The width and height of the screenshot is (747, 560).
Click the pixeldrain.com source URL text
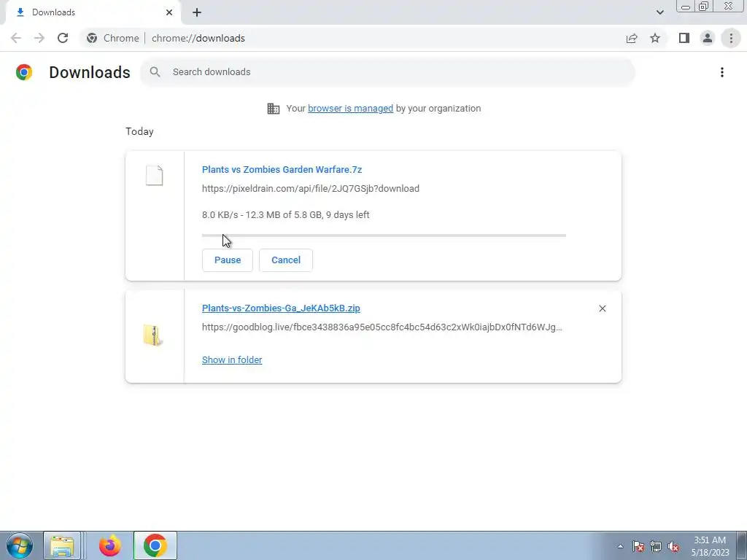pos(311,189)
